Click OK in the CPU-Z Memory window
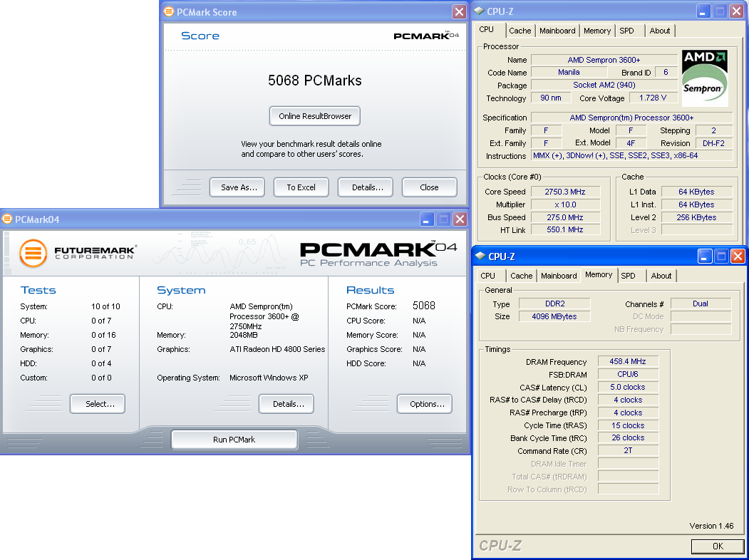The width and height of the screenshot is (749, 560). pyautogui.click(x=718, y=546)
